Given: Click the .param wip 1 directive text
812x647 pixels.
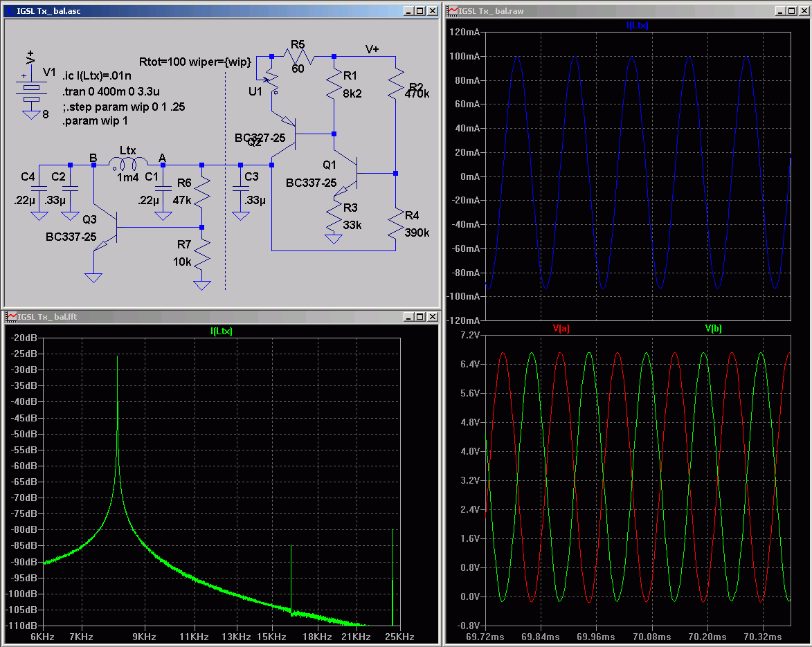Looking at the screenshot, I should [x=93, y=120].
